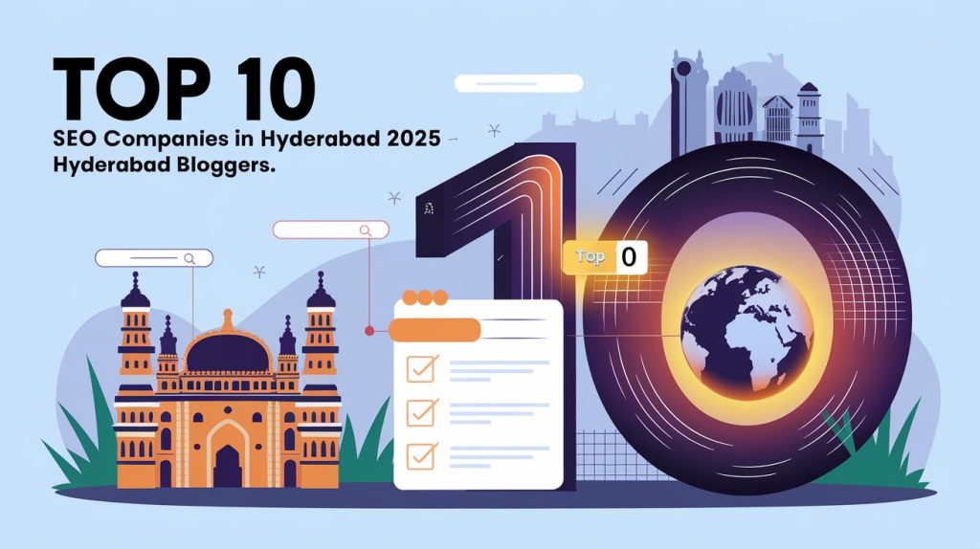Tick the bottom checkbox on the checklist

tap(421, 456)
